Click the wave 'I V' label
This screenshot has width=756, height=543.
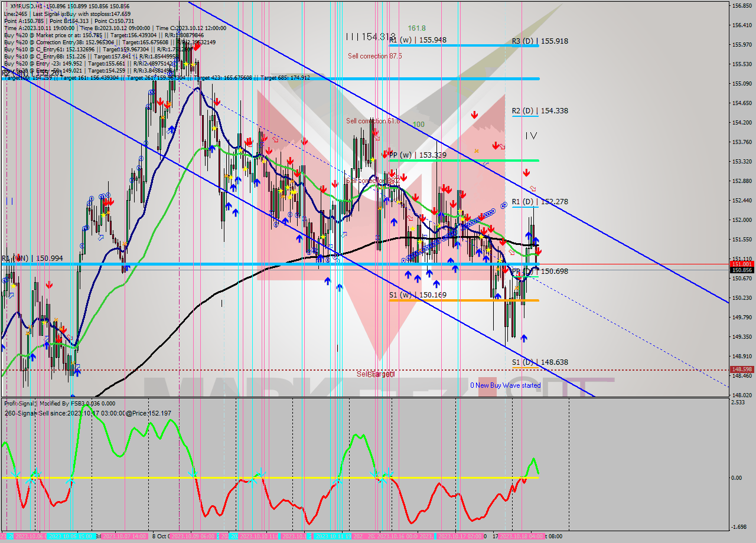tap(531, 136)
